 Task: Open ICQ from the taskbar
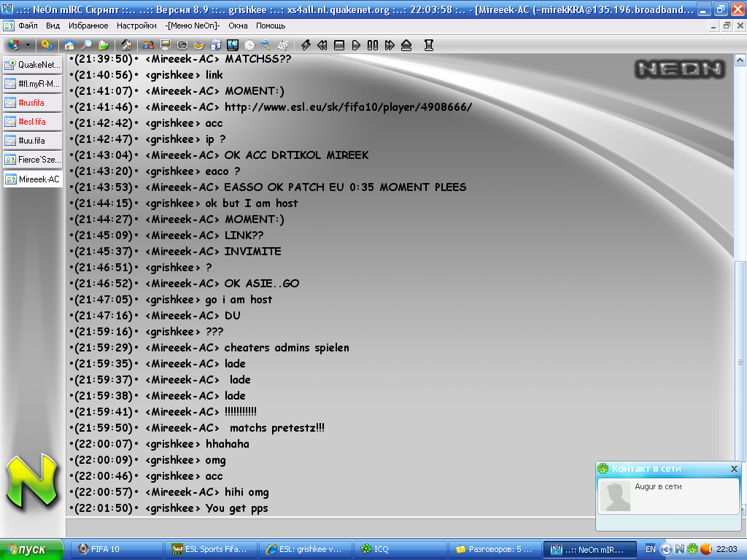(x=399, y=550)
